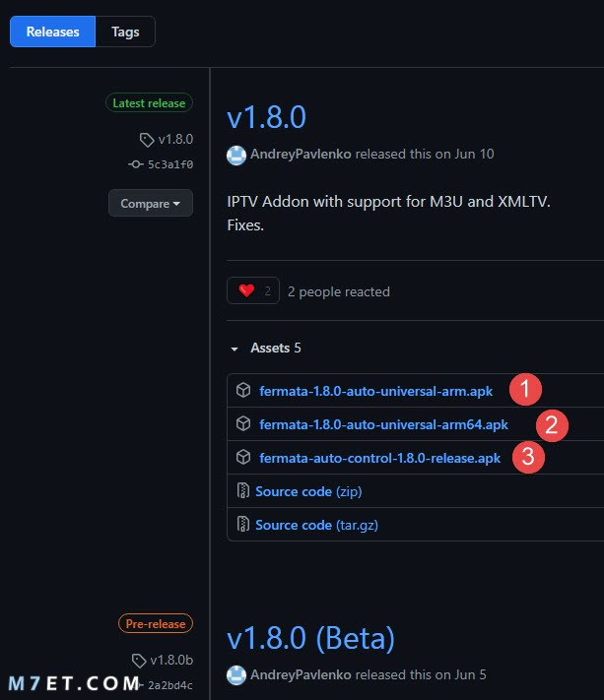Click the Pre-release badge
The image size is (604, 700).
tap(156, 623)
